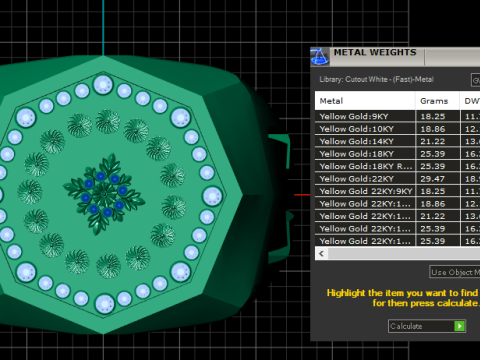
Task: Choose the Yellow Gold:22KY row
Action: (397, 179)
